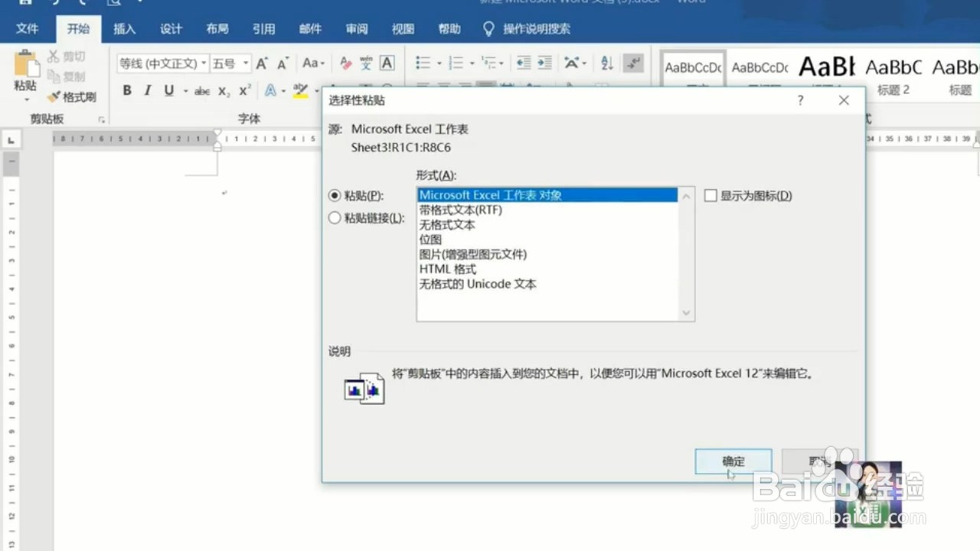This screenshot has height=551, width=980.
Task: Click the tab selector at ruler corner
Action: click(11, 140)
